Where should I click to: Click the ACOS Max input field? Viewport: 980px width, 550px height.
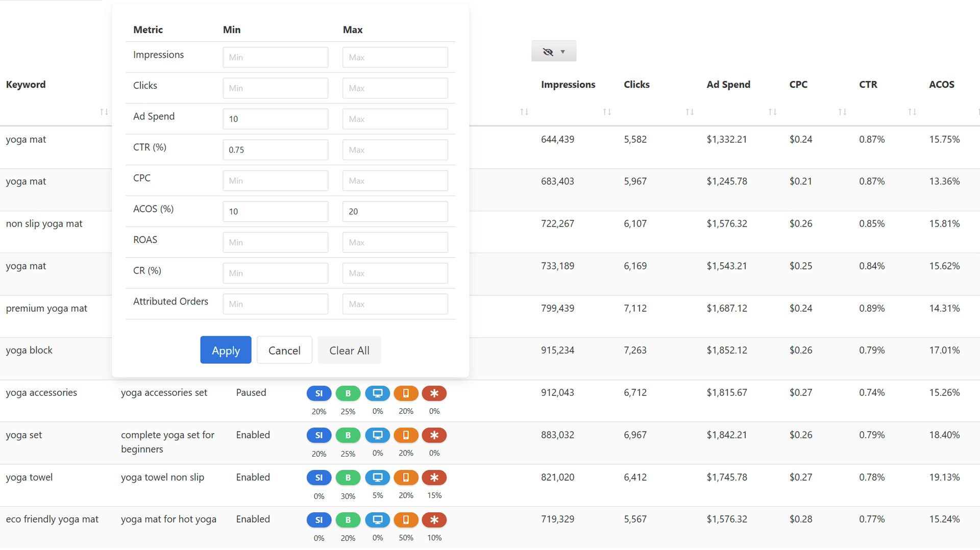395,211
